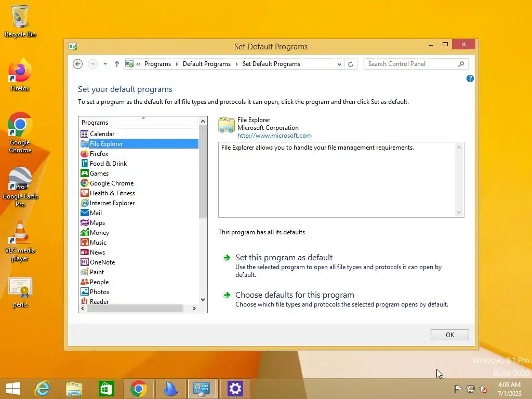532x399 pixels.
Task: Click the taskbar clock showing 4:09 AM
Action: [509, 389]
